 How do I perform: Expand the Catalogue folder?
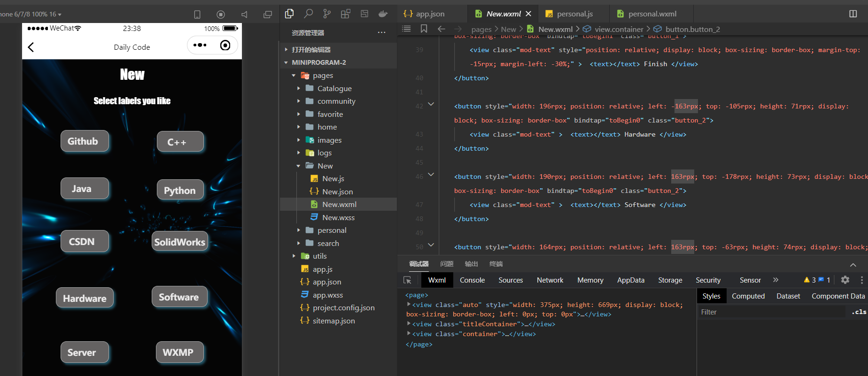click(298, 88)
